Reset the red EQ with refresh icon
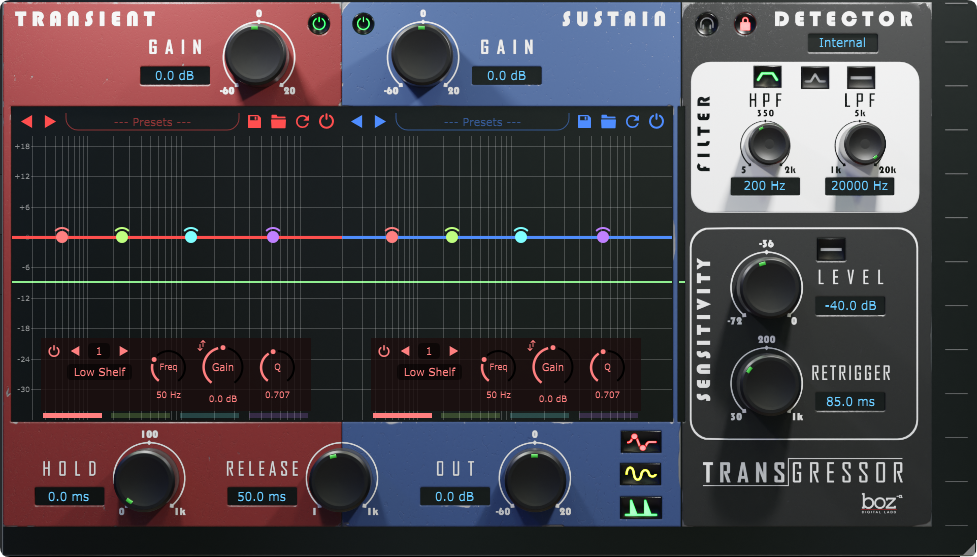The height and width of the screenshot is (557, 977). click(x=302, y=121)
